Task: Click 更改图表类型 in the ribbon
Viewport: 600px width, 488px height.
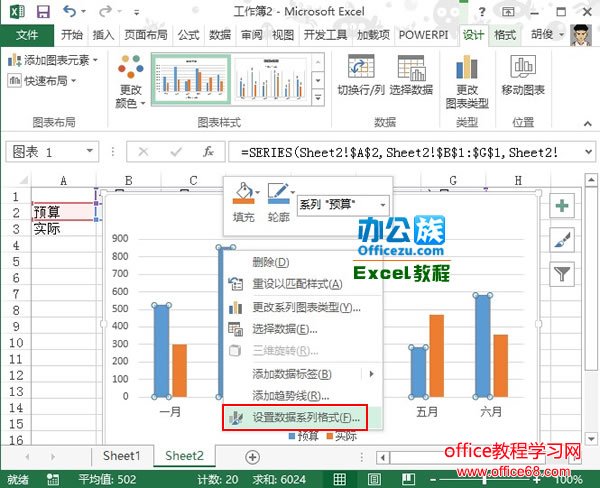Action: point(467,81)
